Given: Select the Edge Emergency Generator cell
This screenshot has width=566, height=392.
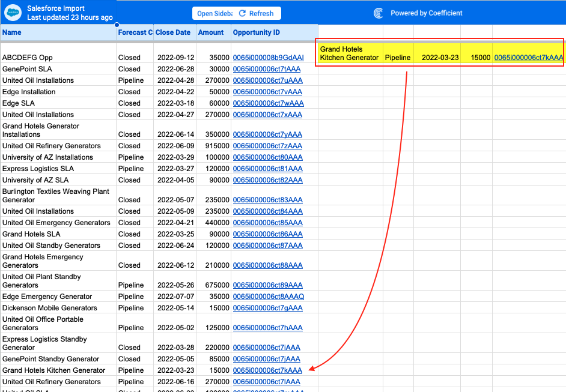Looking at the screenshot, I should click(x=58, y=297).
